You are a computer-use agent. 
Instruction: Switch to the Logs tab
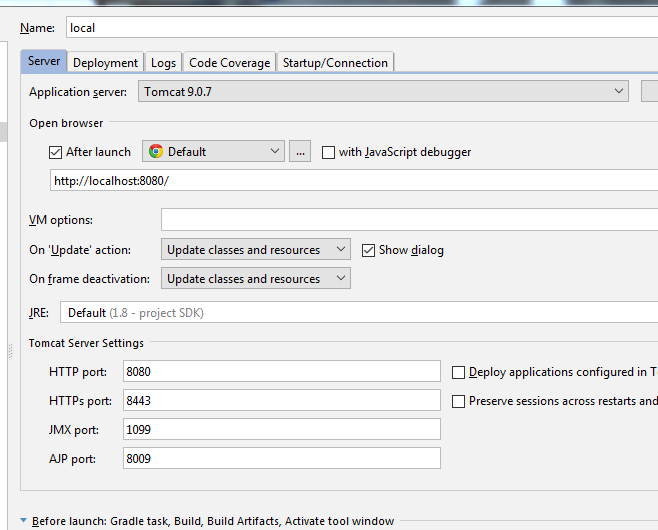[163, 63]
